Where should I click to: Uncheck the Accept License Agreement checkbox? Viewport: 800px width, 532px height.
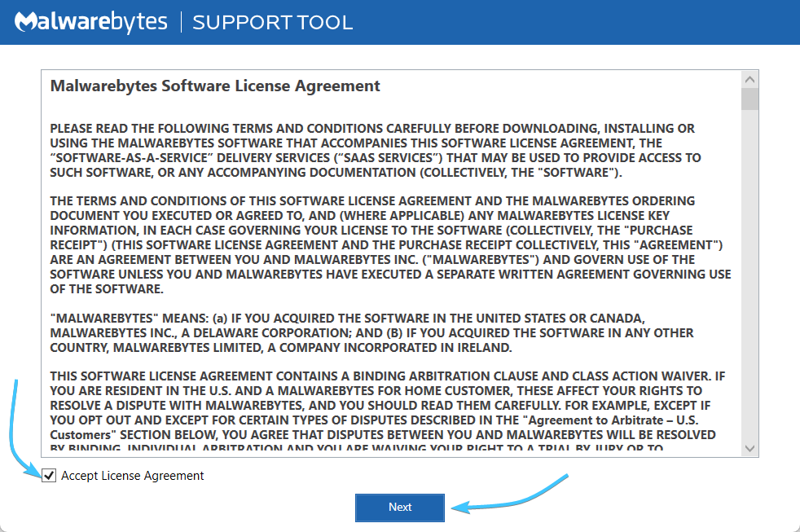(x=49, y=476)
